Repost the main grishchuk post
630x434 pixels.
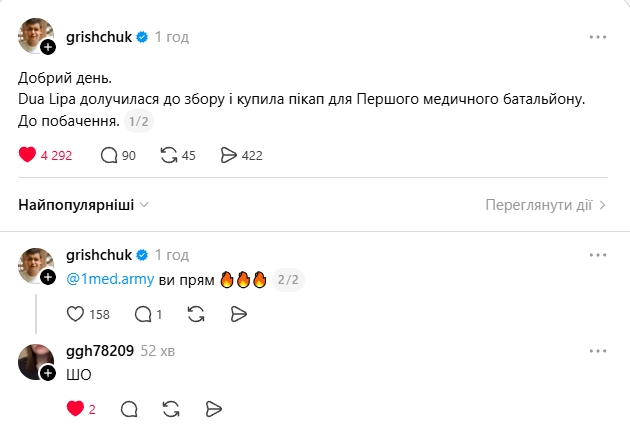coord(169,155)
